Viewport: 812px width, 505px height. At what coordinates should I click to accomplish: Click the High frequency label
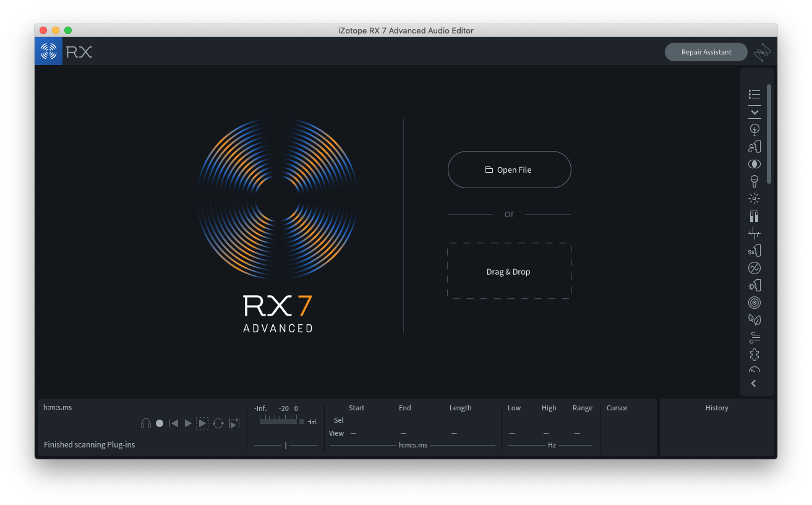549,408
